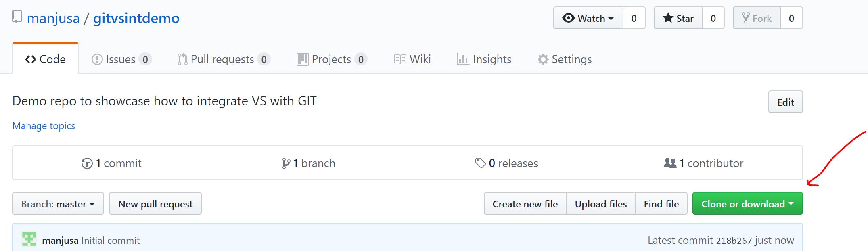The height and width of the screenshot is (251, 868).
Task: Open the Watch dropdown menu
Action: pos(588,18)
